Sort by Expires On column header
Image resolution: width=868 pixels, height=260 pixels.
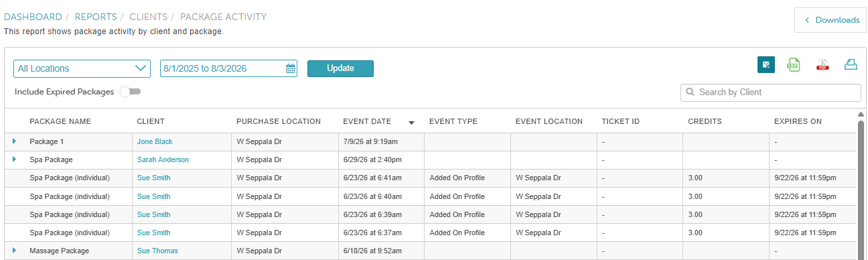coord(798,122)
